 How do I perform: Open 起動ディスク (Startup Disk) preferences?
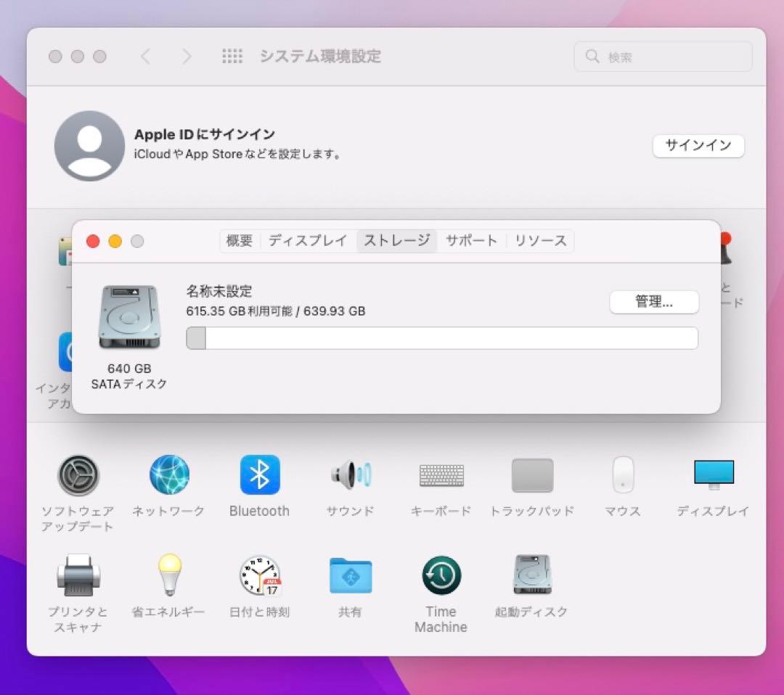tap(531, 575)
